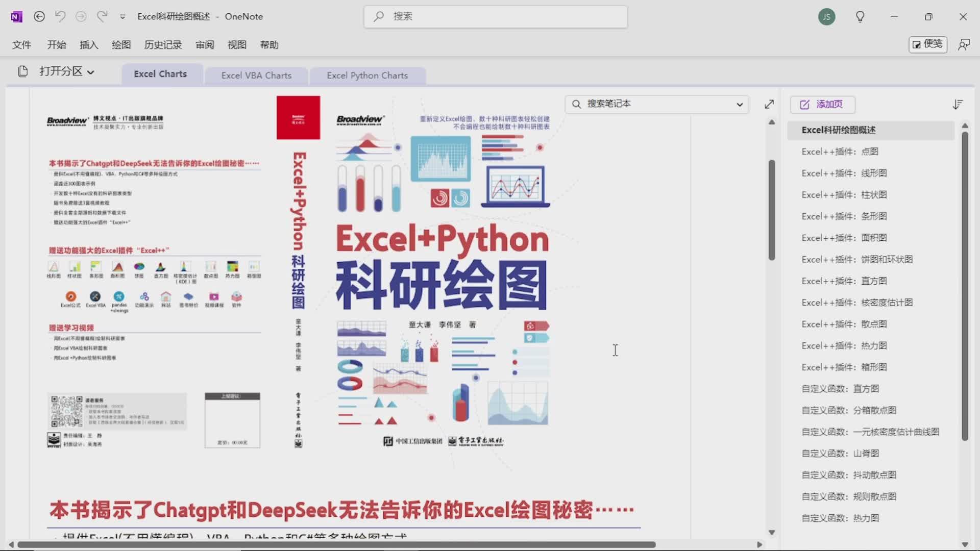Open page Excel++插件: 箱形图

(871, 367)
